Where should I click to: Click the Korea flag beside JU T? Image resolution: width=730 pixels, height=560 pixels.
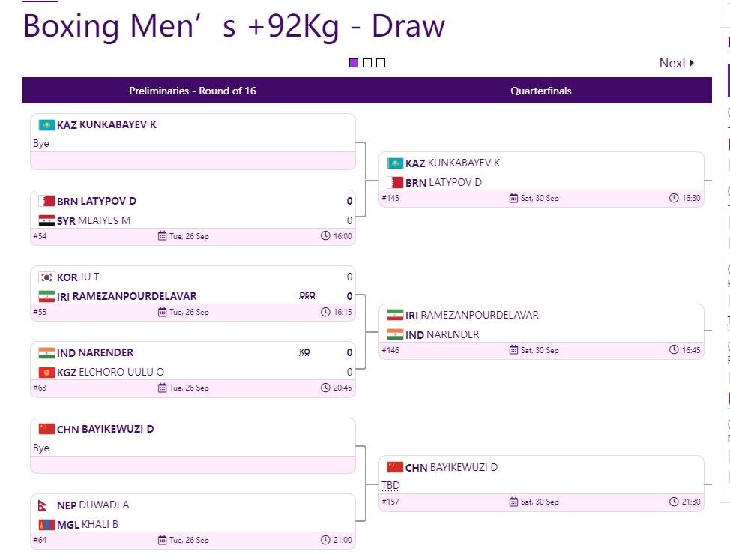pyautogui.click(x=46, y=277)
